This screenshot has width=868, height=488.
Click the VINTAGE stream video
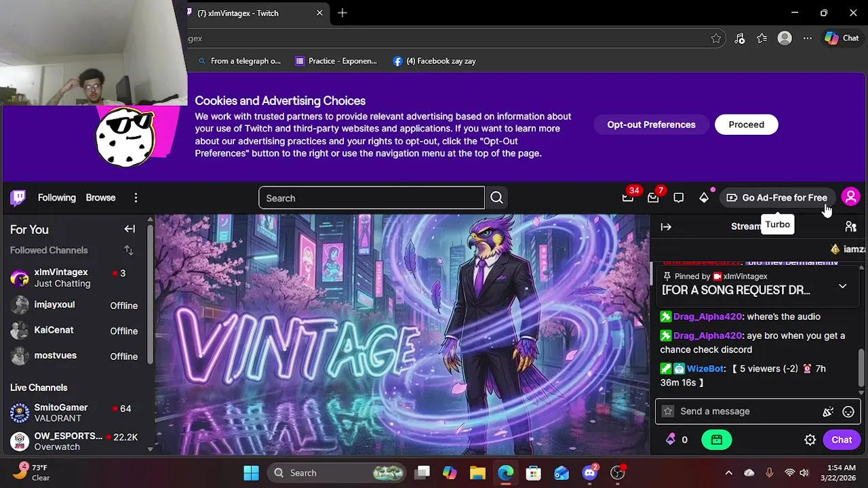[402, 334]
